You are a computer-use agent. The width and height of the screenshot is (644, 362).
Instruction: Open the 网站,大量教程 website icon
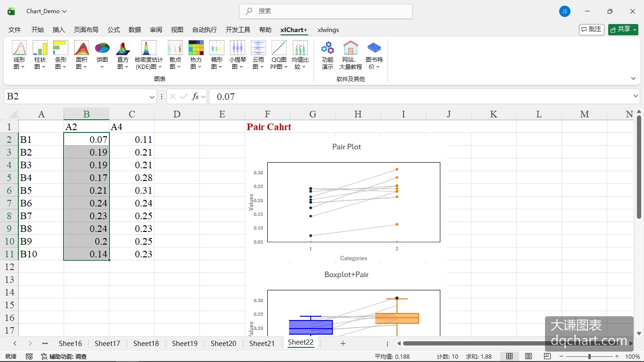[x=350, y=55]
